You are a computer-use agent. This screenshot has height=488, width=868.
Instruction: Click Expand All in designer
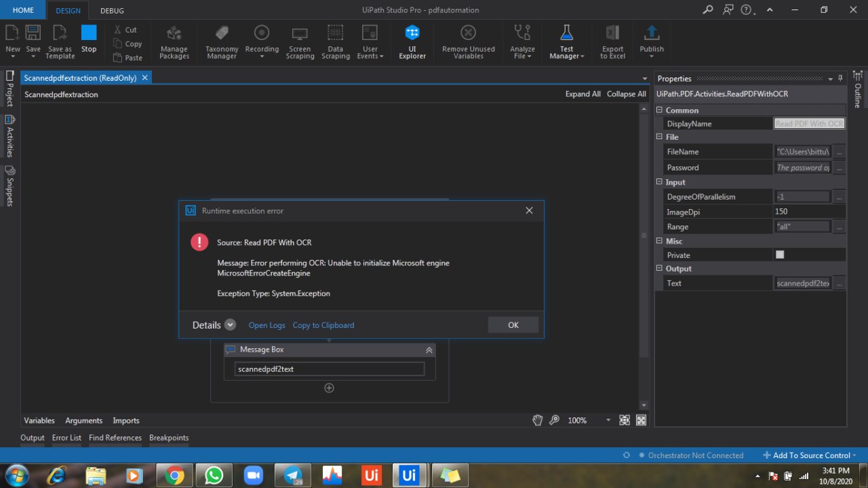coord(583,94)
